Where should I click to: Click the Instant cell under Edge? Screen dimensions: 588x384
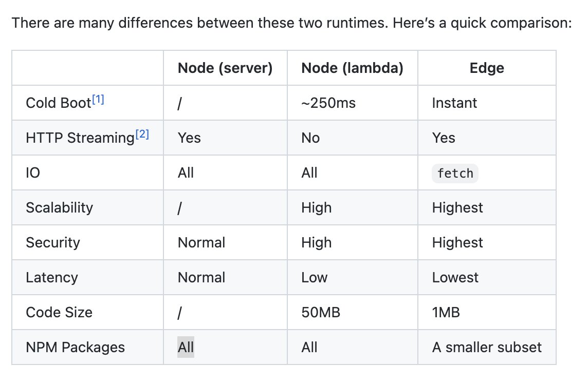(454, 103)
